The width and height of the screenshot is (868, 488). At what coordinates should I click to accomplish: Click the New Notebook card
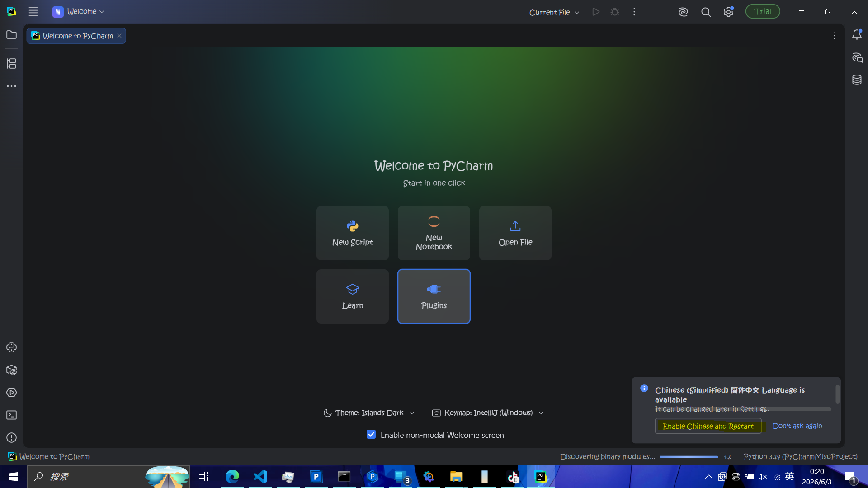pos(434,233)
